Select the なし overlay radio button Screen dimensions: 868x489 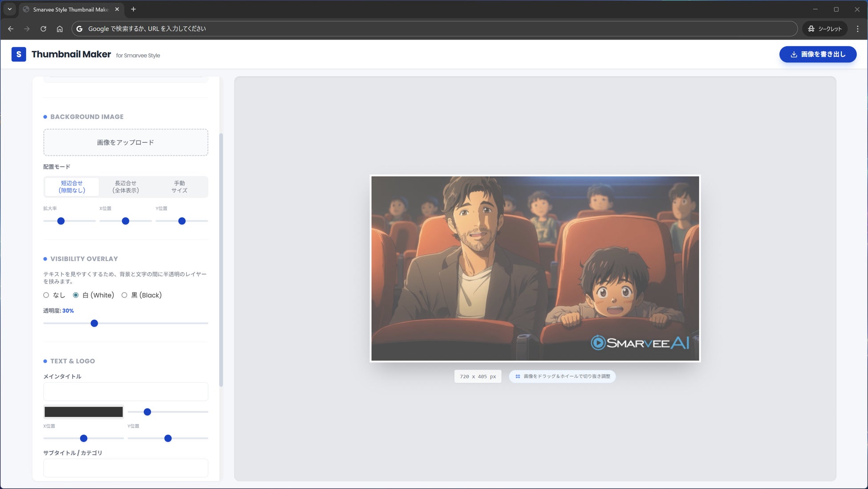46,295
